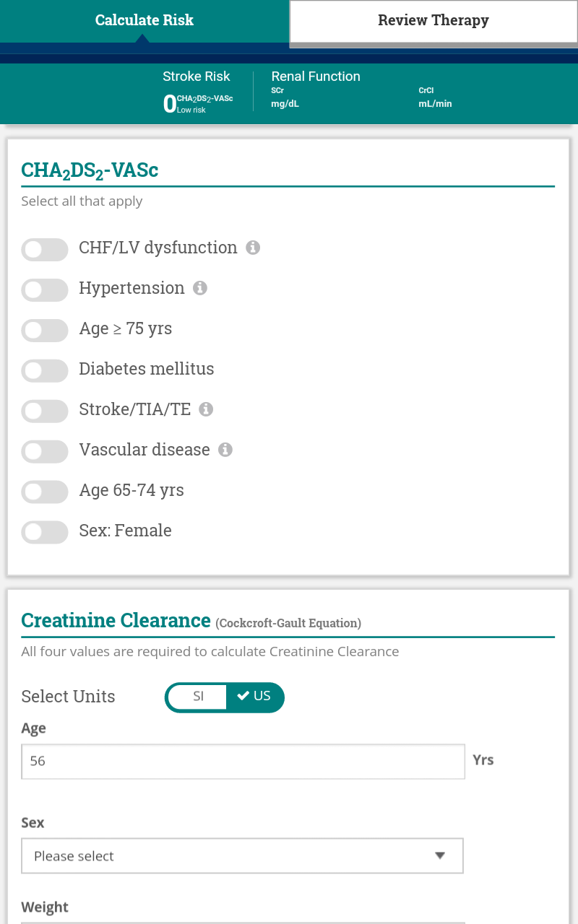578x924 pixels.
Task: Open info icon next to Hypertension
Action: pos(200,288)
